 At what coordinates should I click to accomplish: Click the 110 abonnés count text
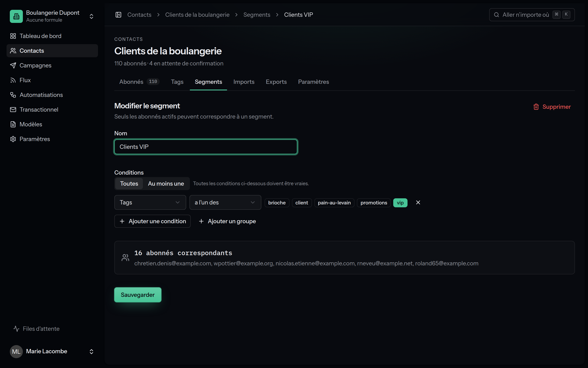tap(130, 64)
